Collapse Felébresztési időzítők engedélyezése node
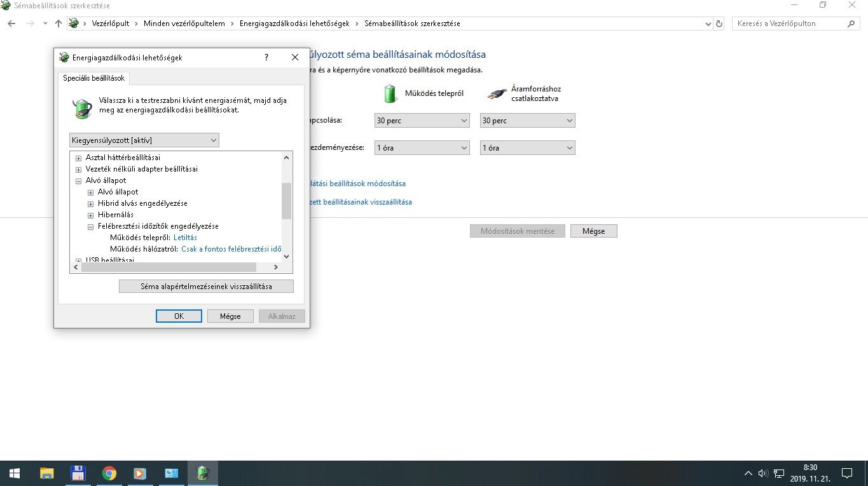Screen dimensions: 868x486 click(91, 226)
